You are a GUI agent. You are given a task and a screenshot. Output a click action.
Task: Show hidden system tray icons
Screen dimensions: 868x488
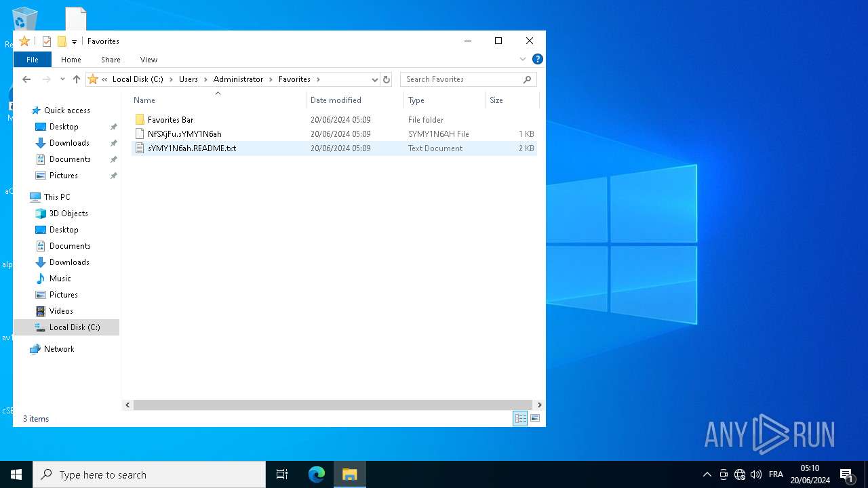pos(707,474)
